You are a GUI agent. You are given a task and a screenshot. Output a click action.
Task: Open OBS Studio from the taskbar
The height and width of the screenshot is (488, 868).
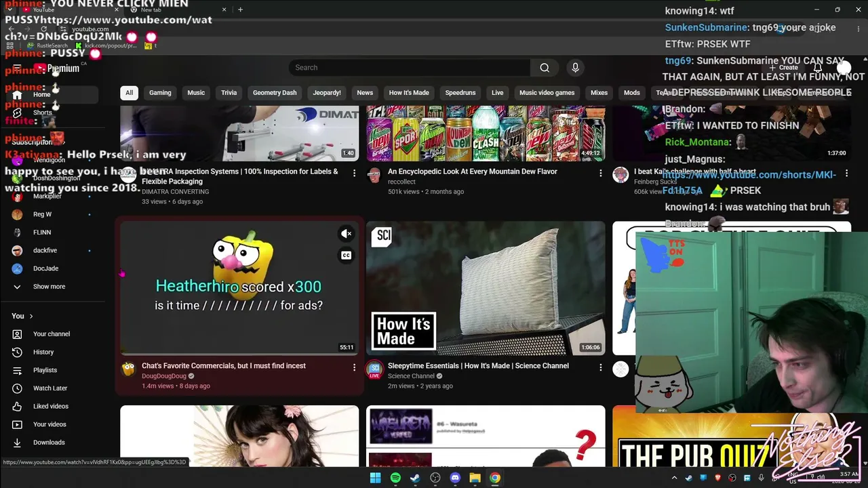(x=435, y=478)
